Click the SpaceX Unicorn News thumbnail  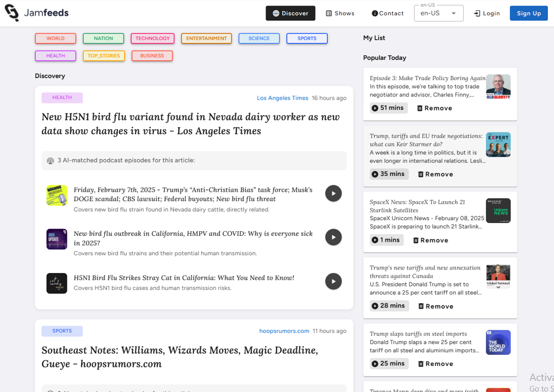pos(498,210)
